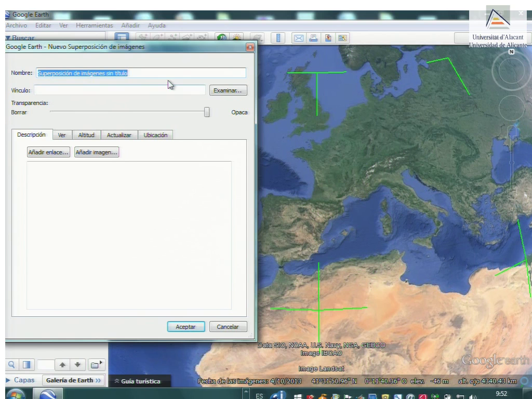Open the folder options button in Places panel
532x399 pixels.
tap(96, 365)
